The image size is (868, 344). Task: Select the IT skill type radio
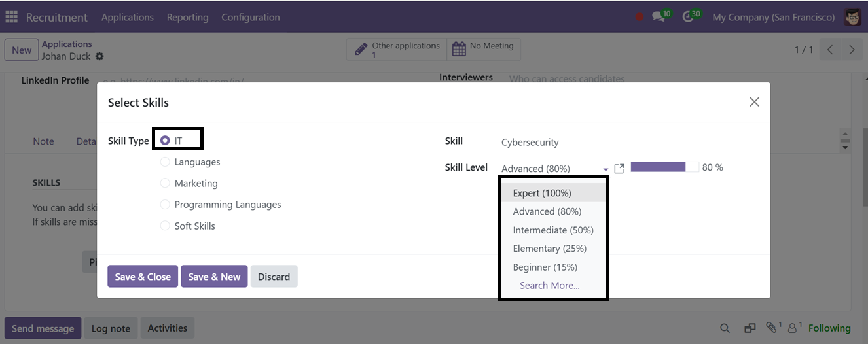(165, 141)
